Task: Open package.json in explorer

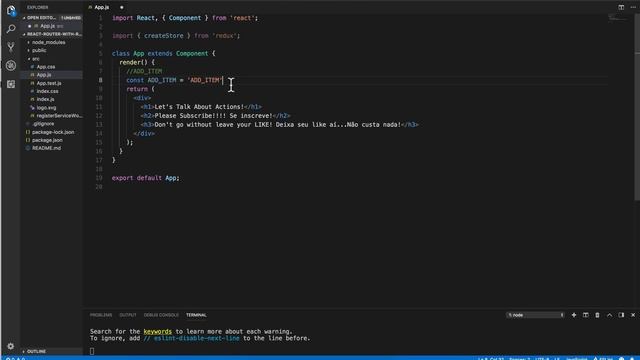Action: point(47,140)
